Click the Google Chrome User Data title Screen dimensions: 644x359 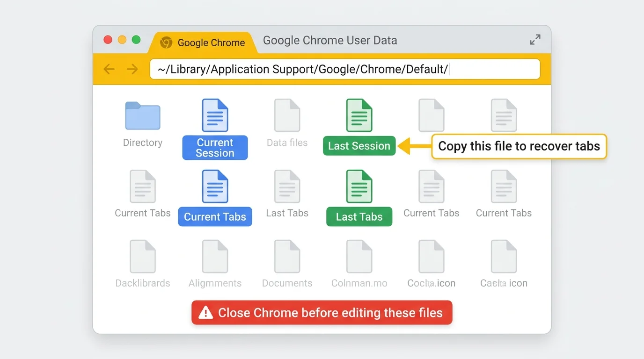(329, 40)
